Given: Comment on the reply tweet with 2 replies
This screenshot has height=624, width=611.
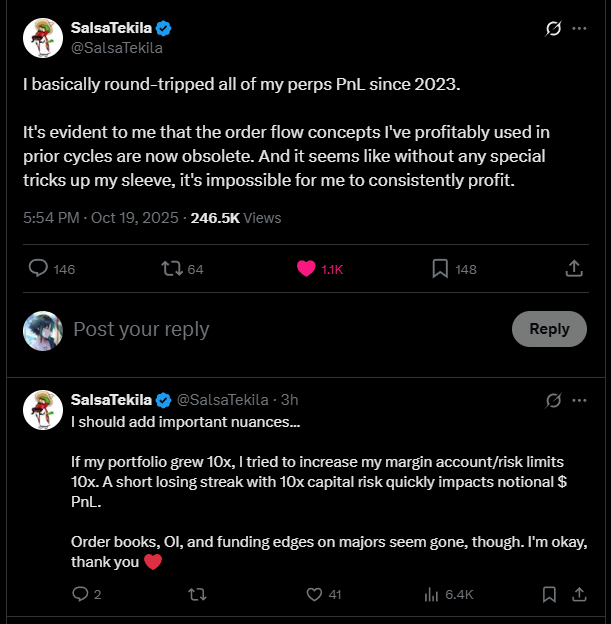Looking at the screenshot, I should click(81, 594).
